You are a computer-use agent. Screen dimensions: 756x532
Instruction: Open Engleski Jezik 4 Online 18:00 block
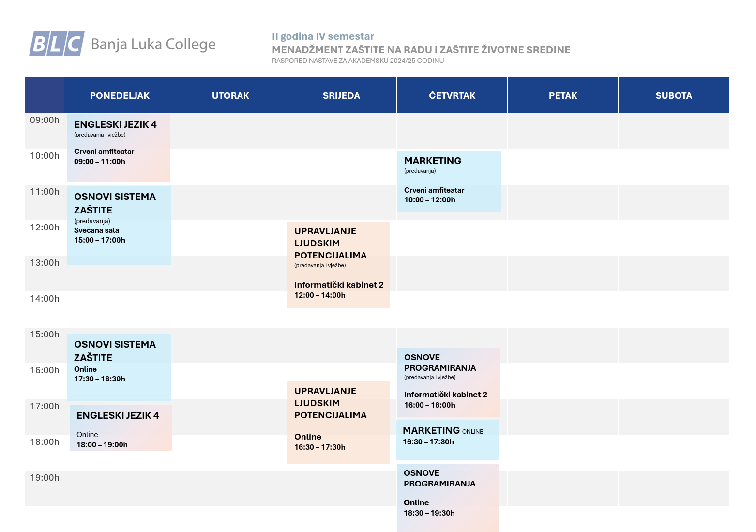click(121, 428)
